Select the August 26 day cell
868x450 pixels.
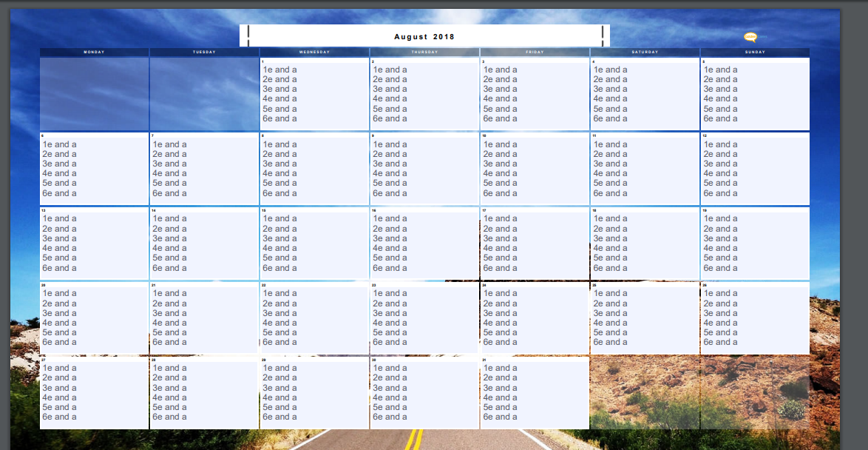pos(754,318)
